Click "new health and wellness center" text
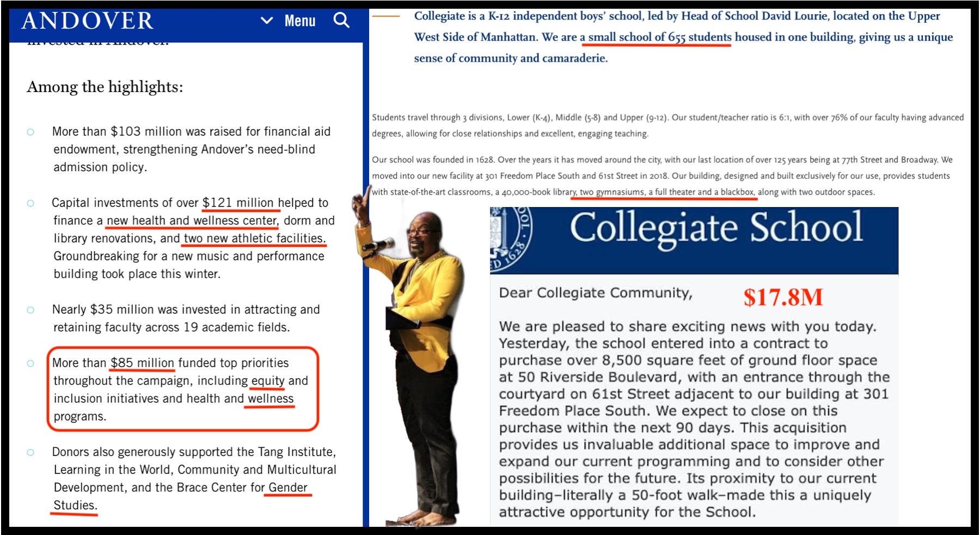The image size is (980, 535). [192, 221]
